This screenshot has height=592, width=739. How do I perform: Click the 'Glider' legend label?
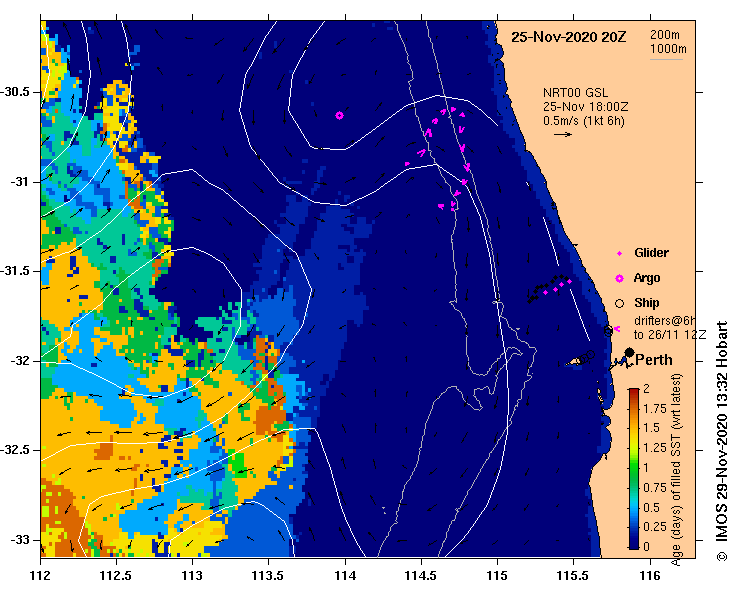(x=651, y=253)
